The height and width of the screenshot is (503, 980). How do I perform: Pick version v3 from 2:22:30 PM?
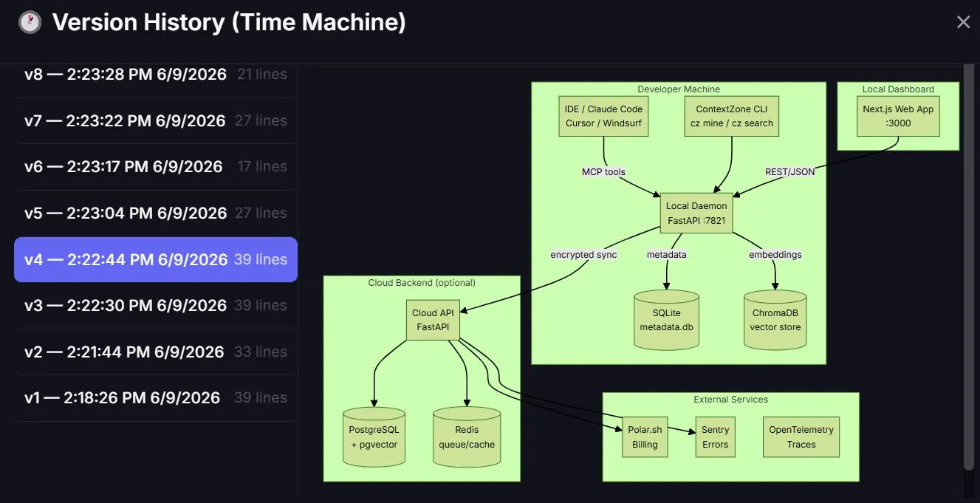pyautogui.click(x=156, y=305)
